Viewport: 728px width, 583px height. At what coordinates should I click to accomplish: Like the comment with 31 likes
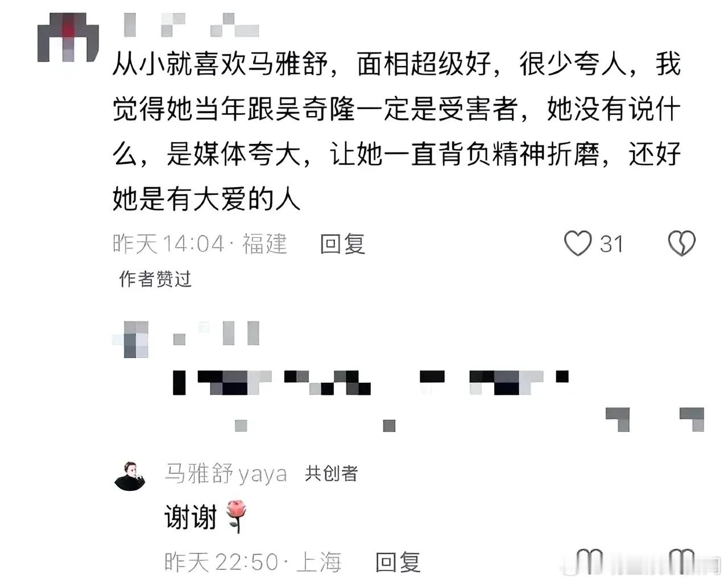(578, 243)
